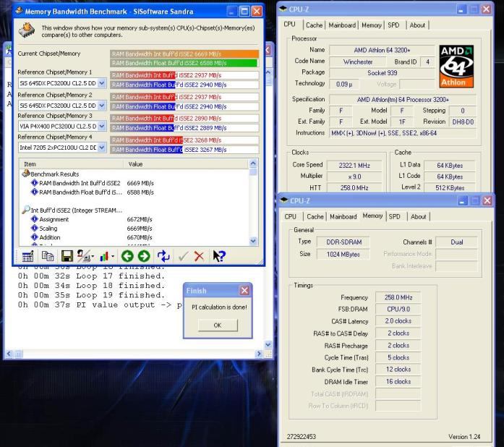Open the Cache tab in lower CPU-Z
The height and width of the screenshot is (447, 504).
click(x=315, y=217)
